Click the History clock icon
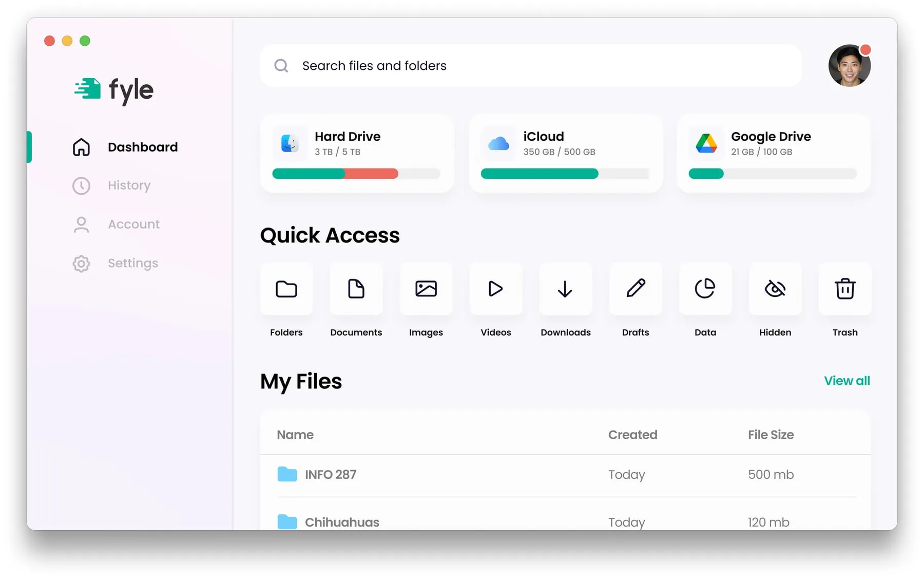Viewport: 924px width, 579px height. pyautogui.click(x=81, y=185)
